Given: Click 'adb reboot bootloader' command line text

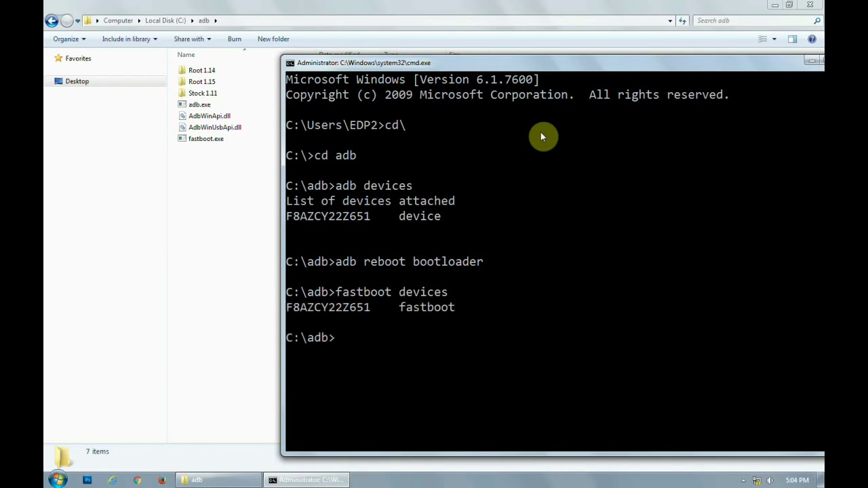Looking at the screenshot, I should [409, 262].
